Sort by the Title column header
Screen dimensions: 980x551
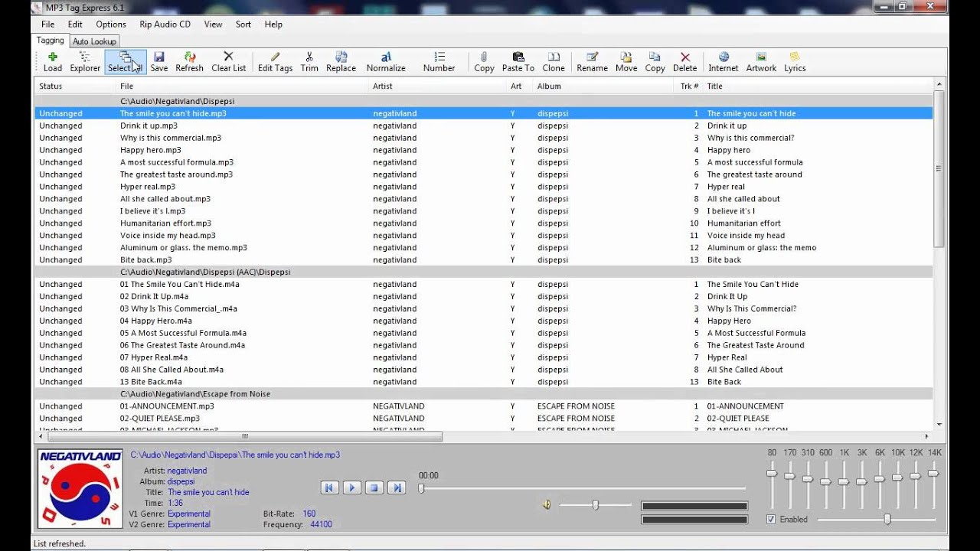818,86
